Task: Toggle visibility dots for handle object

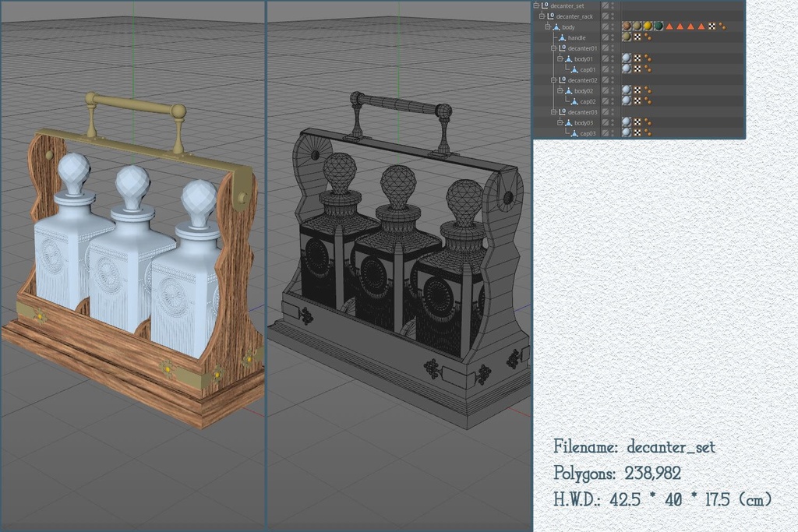Action: [x=613, y=37]
